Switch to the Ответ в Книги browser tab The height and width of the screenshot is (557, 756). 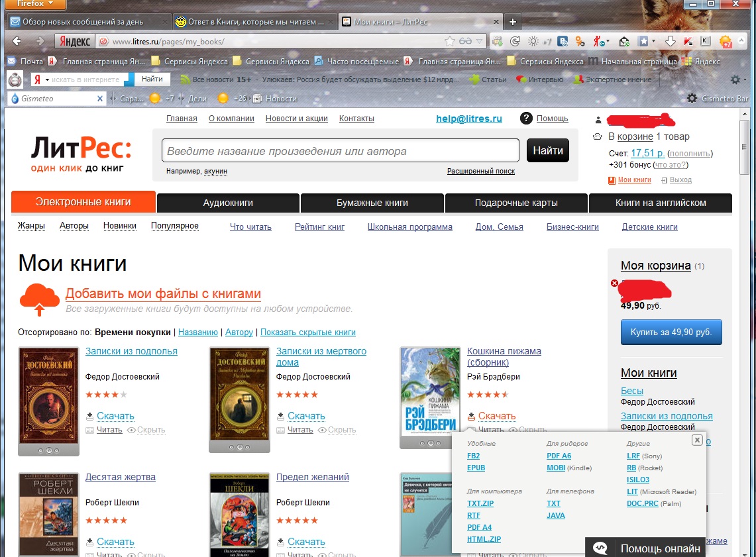pos(254,22)
